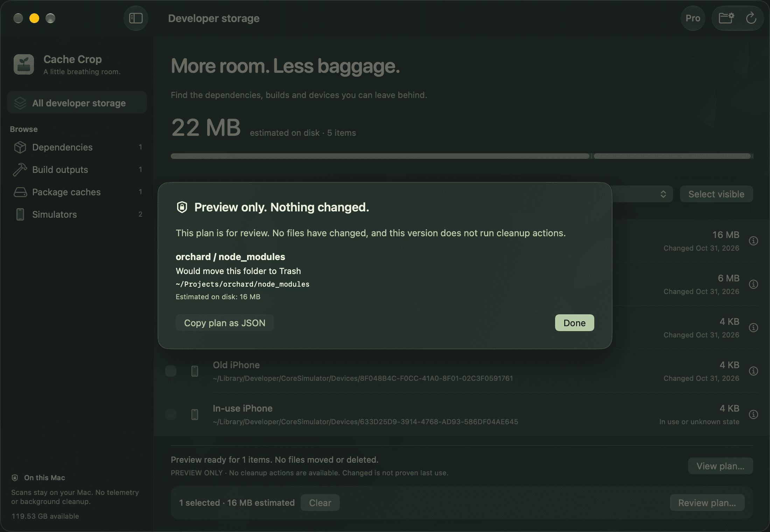Viewport: 770px width, 532px height.
Task: Clear the current selection
Action: pyautogui.click(x=320, y=503)
